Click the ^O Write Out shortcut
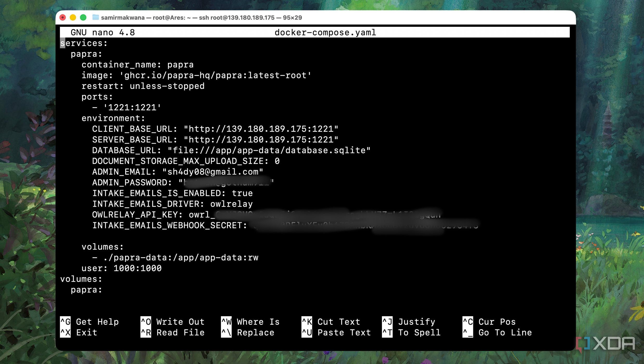The image size is (644, 364). pos(173,322)
